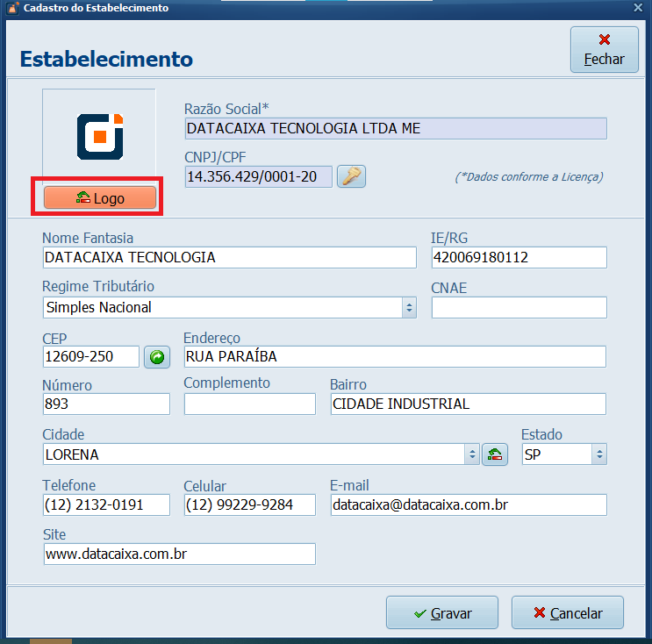Click the city register icon beside Cidade
This screenshot has width=652, height=644.
pyautogui.click(x=494, y=454)
